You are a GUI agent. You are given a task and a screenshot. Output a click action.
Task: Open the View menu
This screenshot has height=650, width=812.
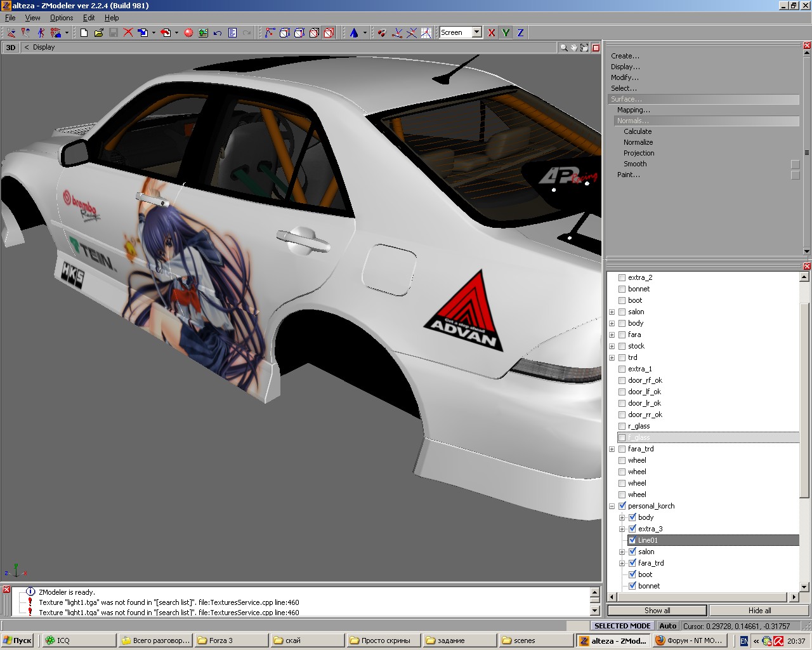coord(32,18)
